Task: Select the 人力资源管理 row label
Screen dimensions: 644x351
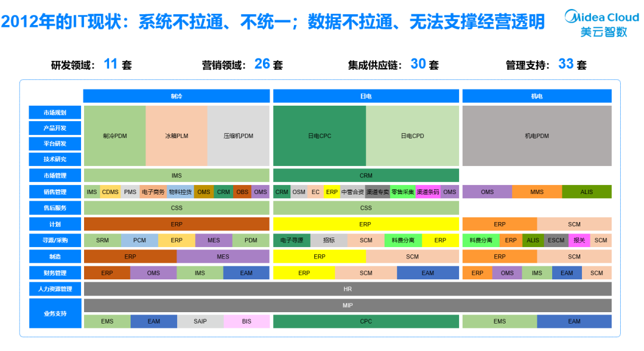Action: click(x=54, y=289)
